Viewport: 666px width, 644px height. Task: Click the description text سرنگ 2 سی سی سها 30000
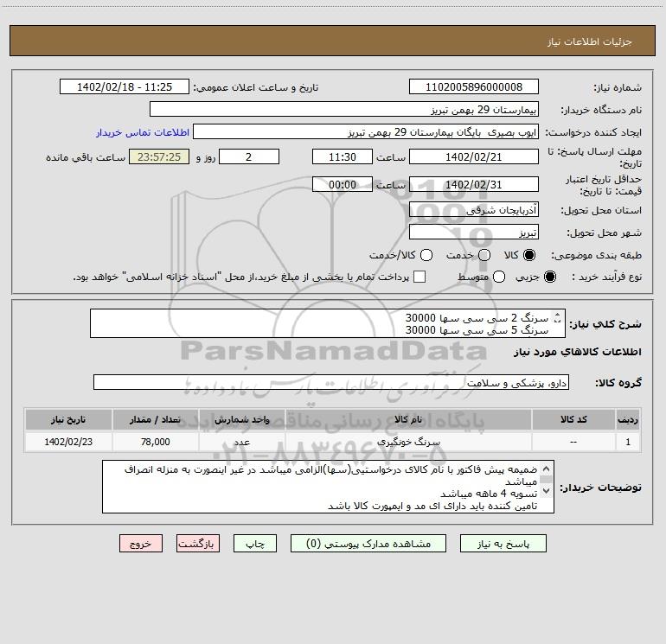tap(477, 318)
